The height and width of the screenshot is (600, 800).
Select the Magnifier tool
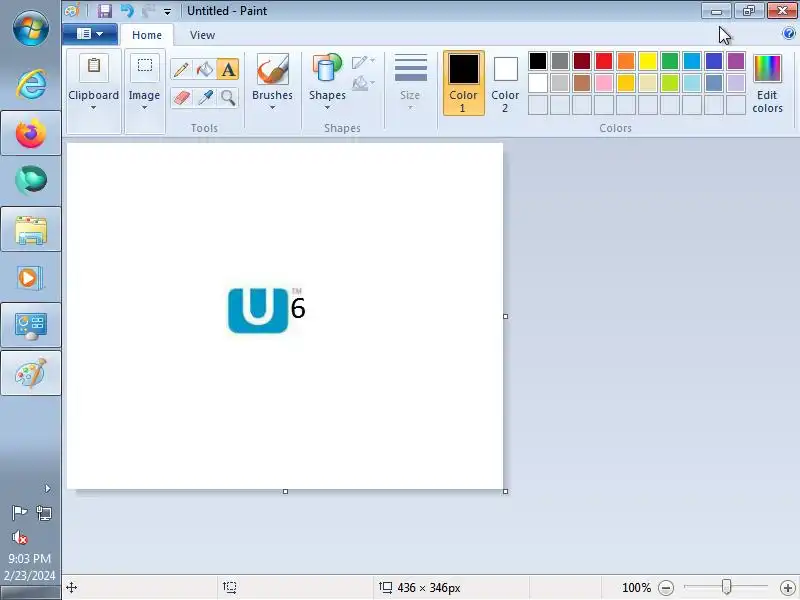pos(228,97)
